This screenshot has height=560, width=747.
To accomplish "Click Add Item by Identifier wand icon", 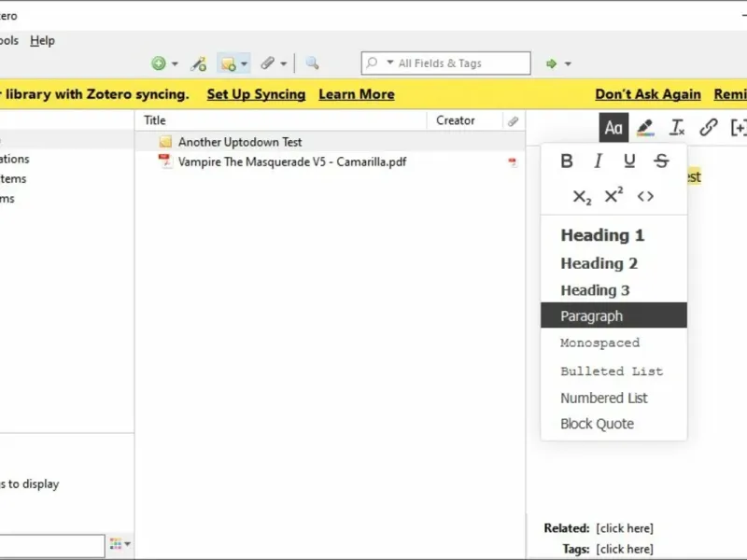I will [x=199, y=63].
